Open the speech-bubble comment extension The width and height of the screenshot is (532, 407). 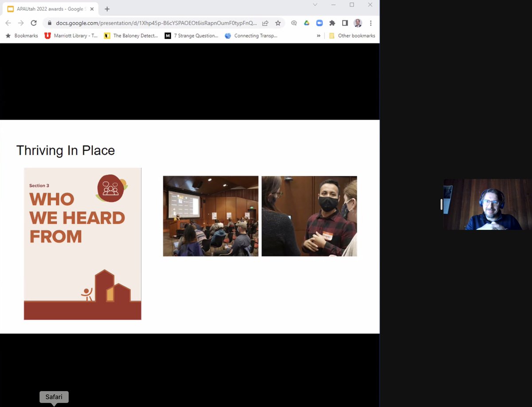[294, 23]
